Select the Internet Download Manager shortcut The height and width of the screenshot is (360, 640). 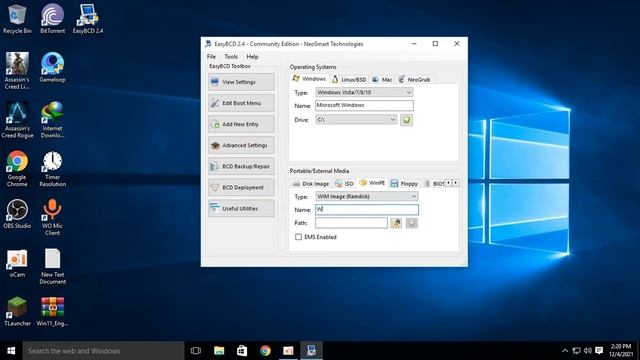coord(53,120)
